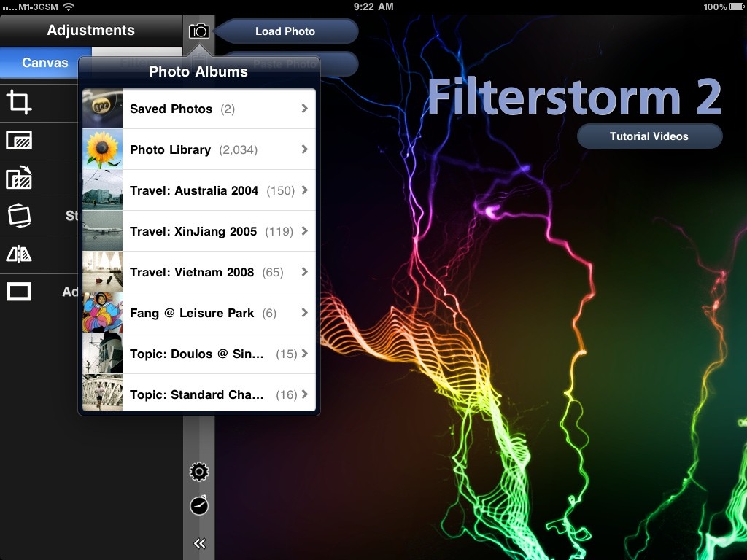
Task: Tap the battery indicator icon
Action: [x=736, y=7]
